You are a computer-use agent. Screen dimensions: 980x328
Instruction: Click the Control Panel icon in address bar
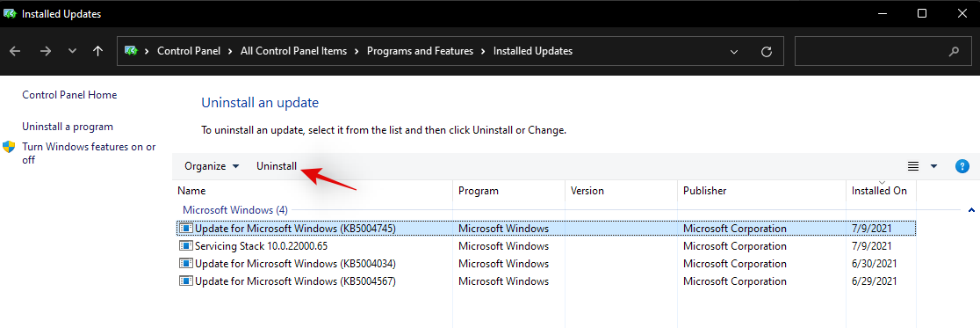(x=131, y=51)
